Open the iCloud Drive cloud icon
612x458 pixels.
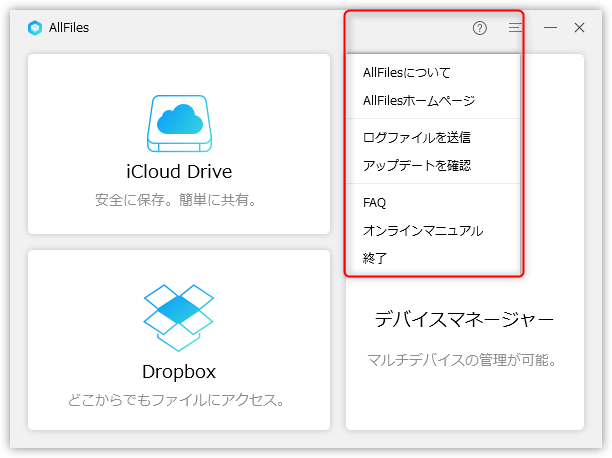coord(180,123)
